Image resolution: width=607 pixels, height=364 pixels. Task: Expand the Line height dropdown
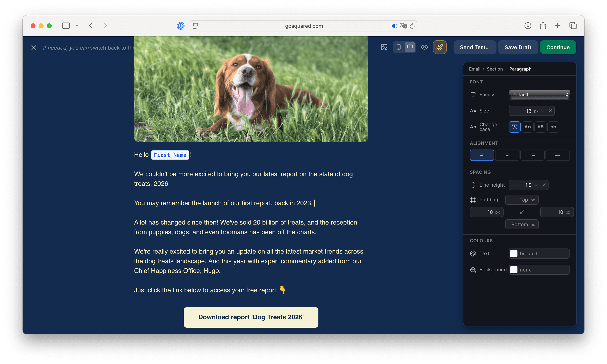pos(536,185)
